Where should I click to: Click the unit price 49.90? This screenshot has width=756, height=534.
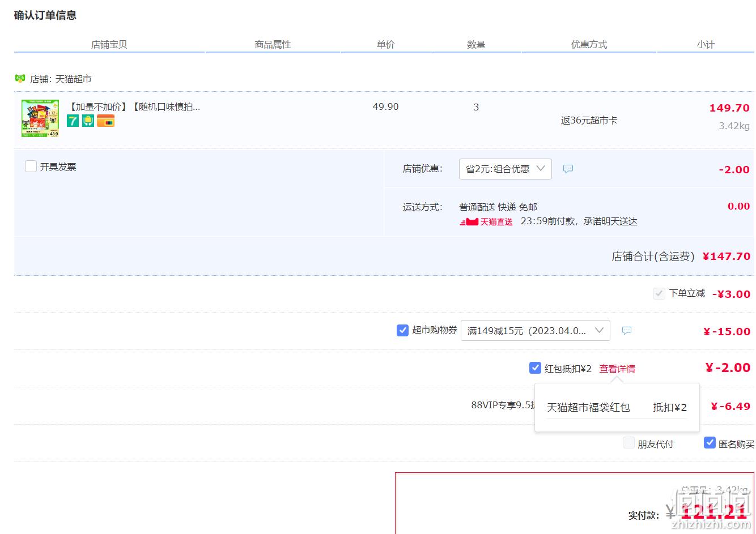[386, 106]
